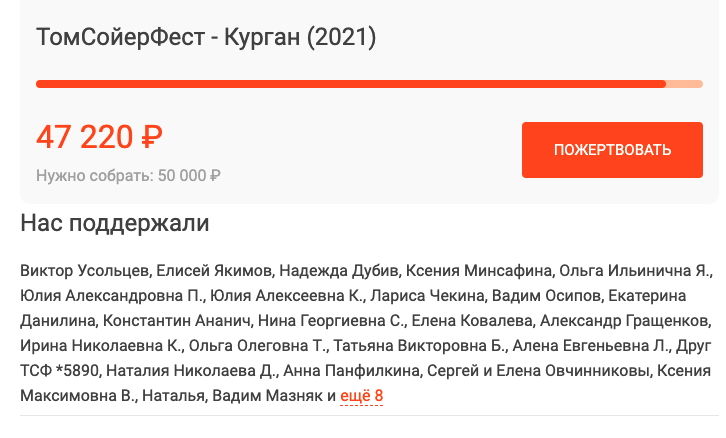Select supporter name Анна Панфилкина
726x438 pixels.
[x=351, y=371]
